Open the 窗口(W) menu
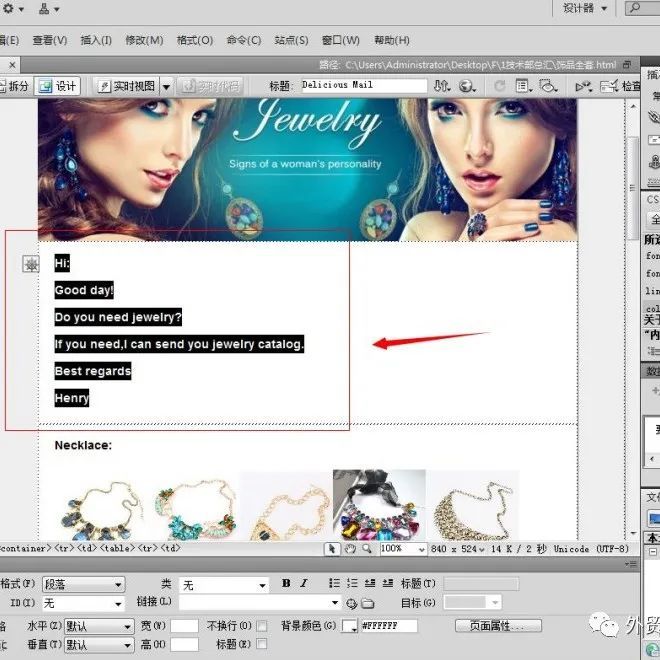 point(341,40)
